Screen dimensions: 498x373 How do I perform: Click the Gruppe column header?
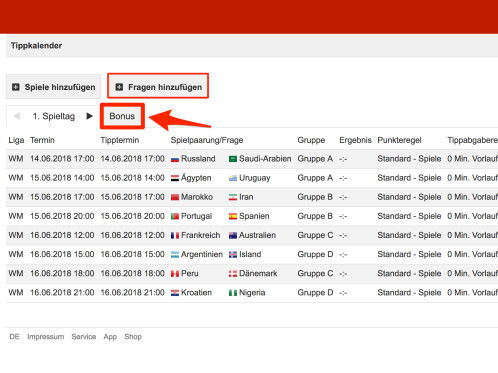[x=311, y=140]
